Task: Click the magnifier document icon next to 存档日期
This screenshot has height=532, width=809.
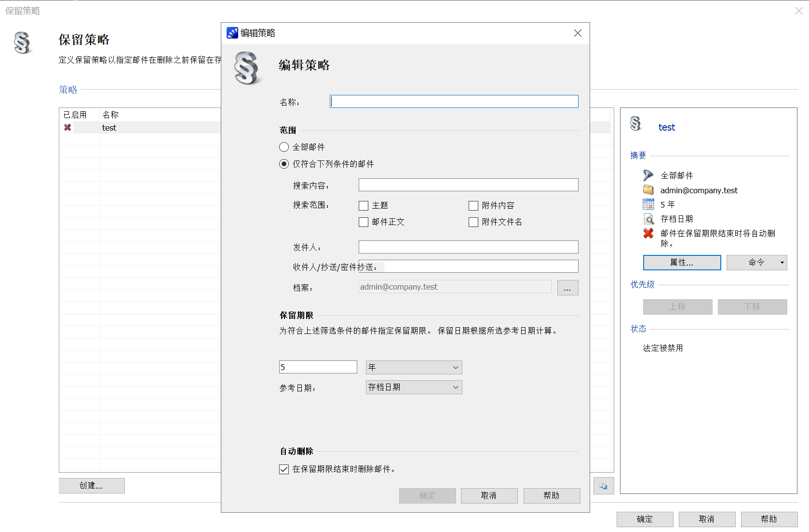Action: point(649,219)
